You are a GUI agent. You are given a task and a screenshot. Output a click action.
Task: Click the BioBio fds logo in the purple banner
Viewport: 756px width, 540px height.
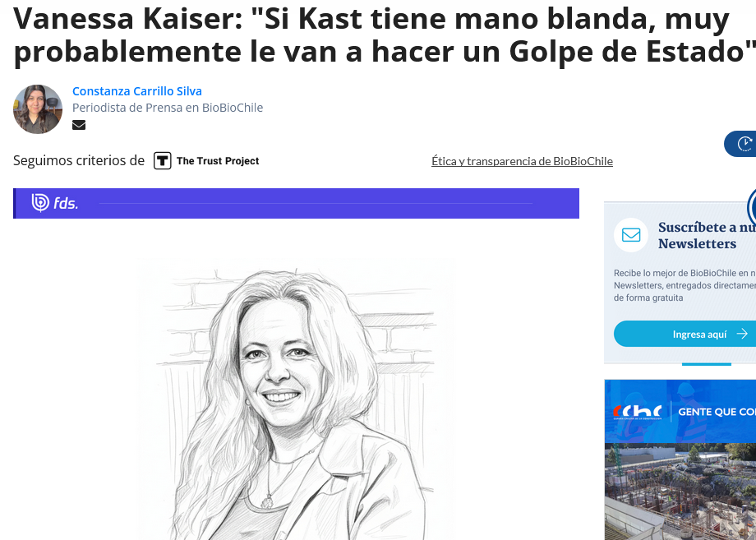(54, 203)
